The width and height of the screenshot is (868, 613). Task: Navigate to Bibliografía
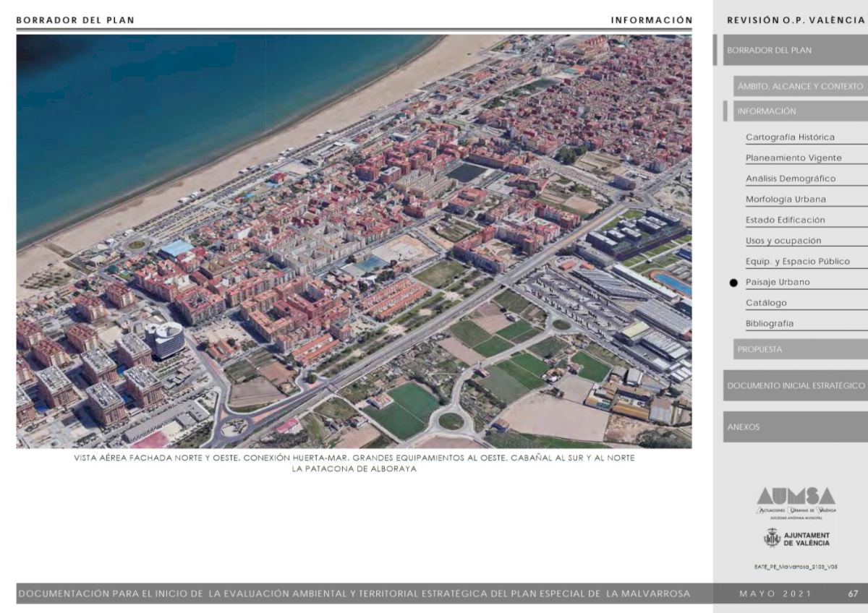tap(769, 324)
